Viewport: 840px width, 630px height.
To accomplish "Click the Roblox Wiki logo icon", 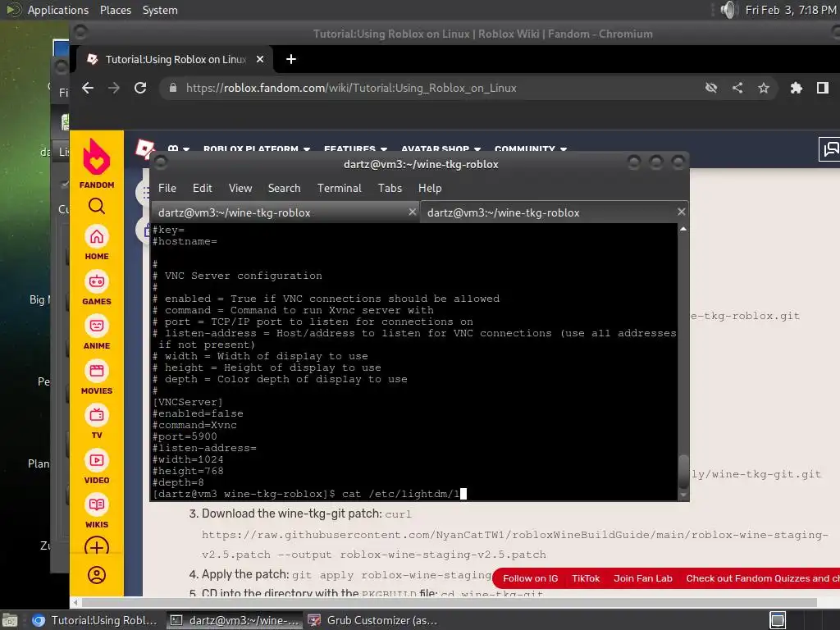I will 144,148.
